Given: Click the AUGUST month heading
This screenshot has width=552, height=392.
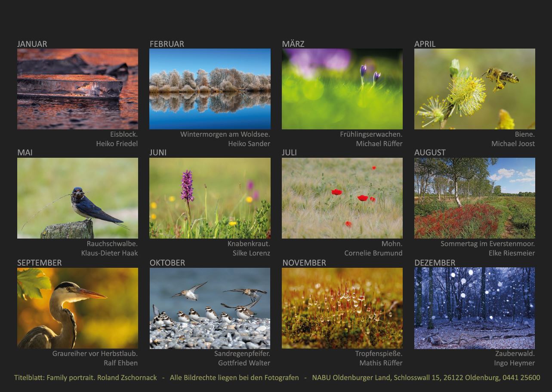Looking at the screenshot, I should pos(430,153).
